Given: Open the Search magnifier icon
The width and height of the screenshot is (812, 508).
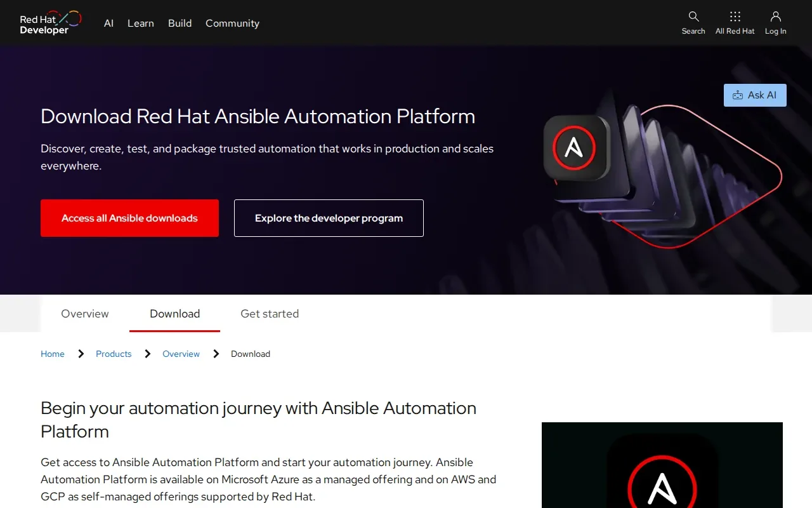Looking at the screenshot, I should (x=693, y=17).
